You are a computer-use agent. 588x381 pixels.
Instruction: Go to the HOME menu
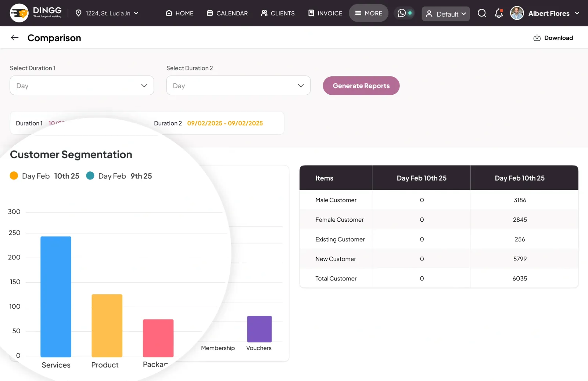tap(179, 13)
